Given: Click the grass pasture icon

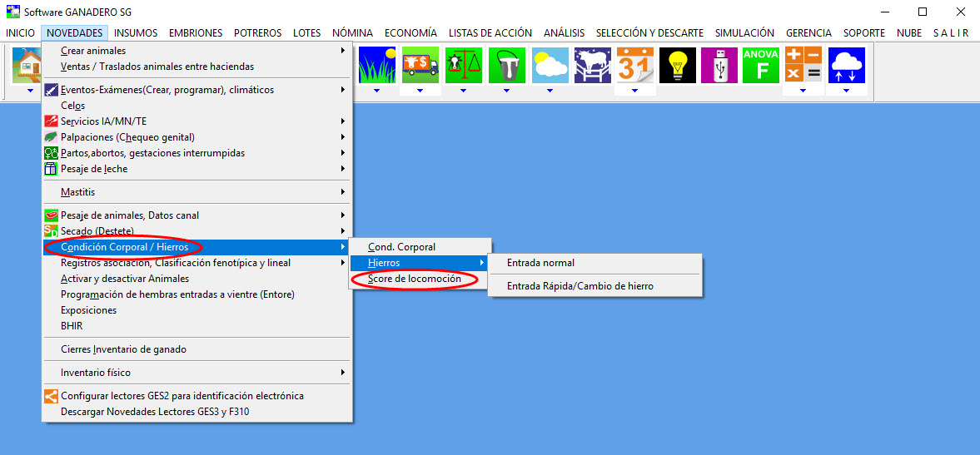Looking at the screenshot, I should click(x=377, y=65).
